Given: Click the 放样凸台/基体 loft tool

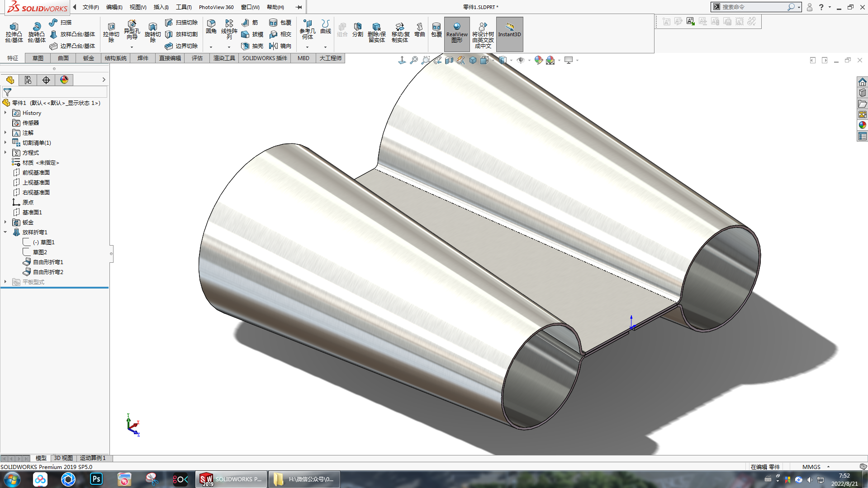Looking at the screenshot, I should click(x=72, y=34).
